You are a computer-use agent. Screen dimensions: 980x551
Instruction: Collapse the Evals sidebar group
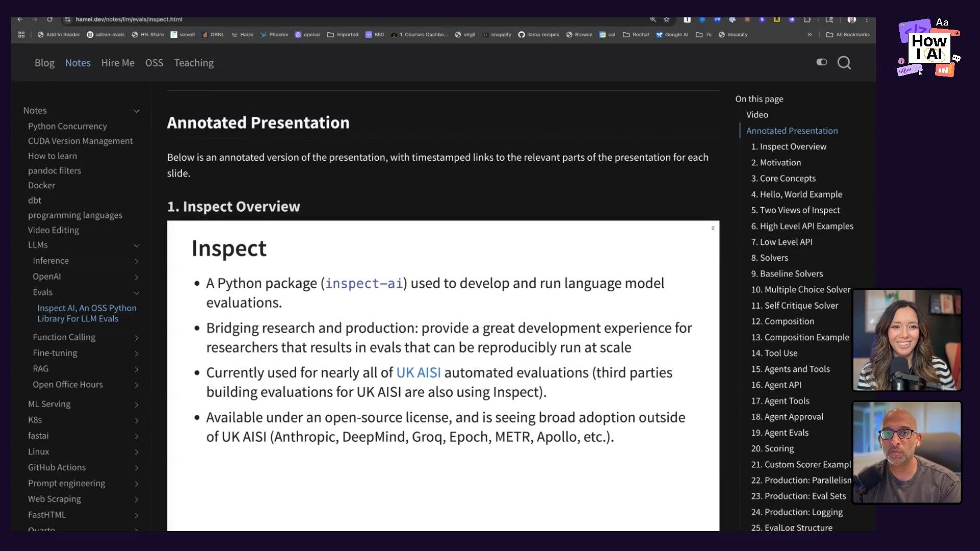[x=136, y=293]
